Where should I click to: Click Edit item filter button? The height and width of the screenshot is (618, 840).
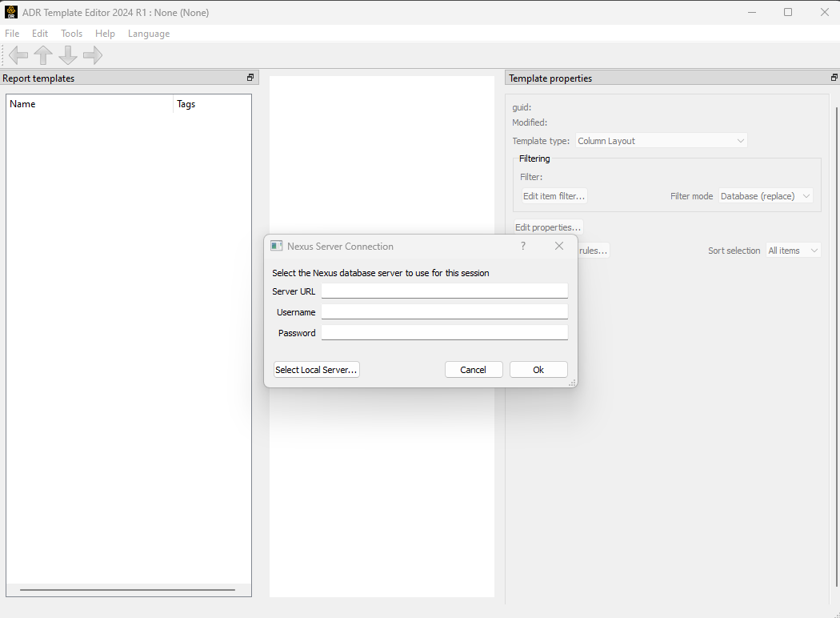(554, 196)
